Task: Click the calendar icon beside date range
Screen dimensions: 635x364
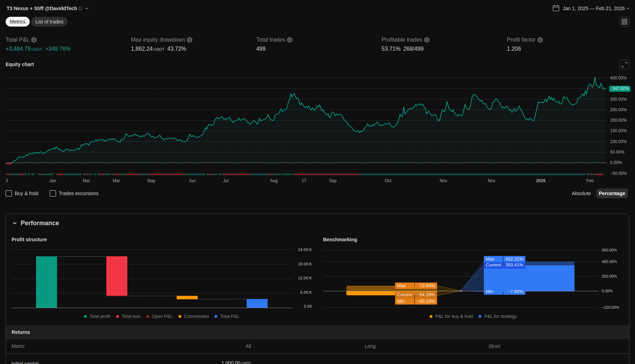Action: pyautogui.click(x=556, y=8)
